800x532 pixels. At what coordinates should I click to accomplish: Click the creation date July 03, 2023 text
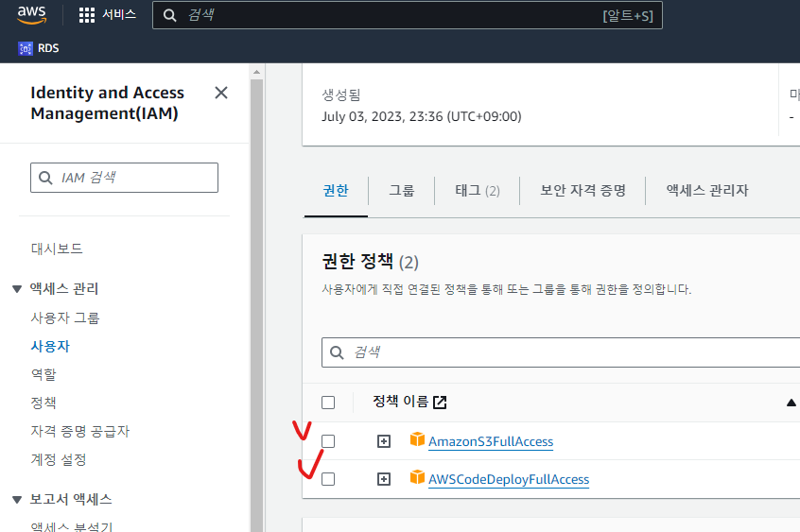[x=422, y=116]
